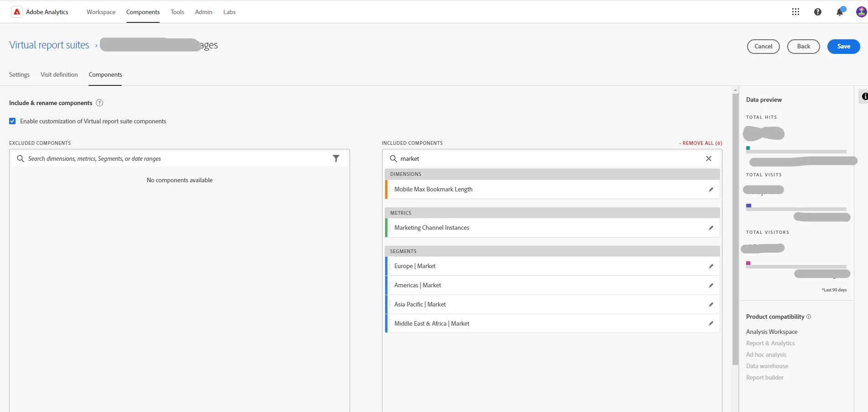Click the info icon at right edge
868x412 pixels.
click(864, 96)
